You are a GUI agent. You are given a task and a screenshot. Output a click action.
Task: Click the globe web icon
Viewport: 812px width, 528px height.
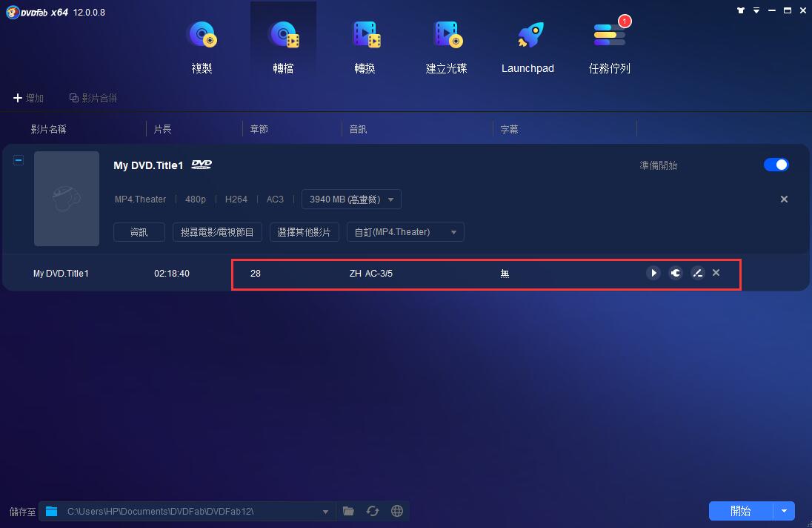(x=397, y=512)
